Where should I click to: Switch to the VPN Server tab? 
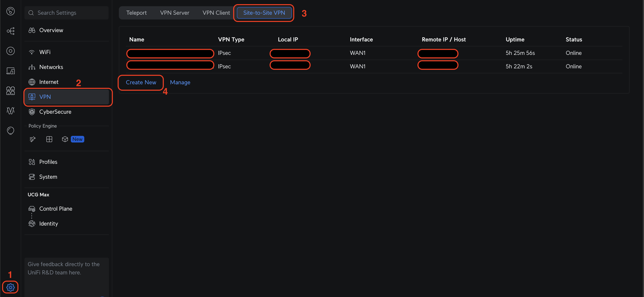pos(175,13)
